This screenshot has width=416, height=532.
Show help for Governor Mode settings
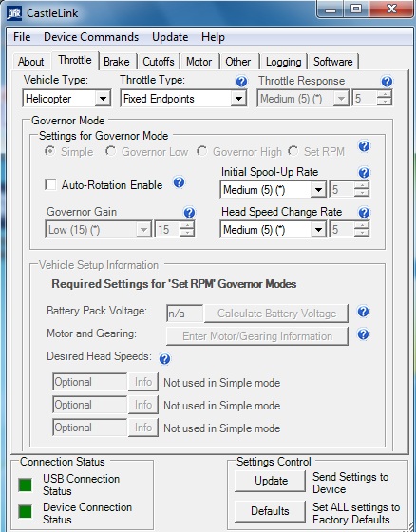point(364,146)
